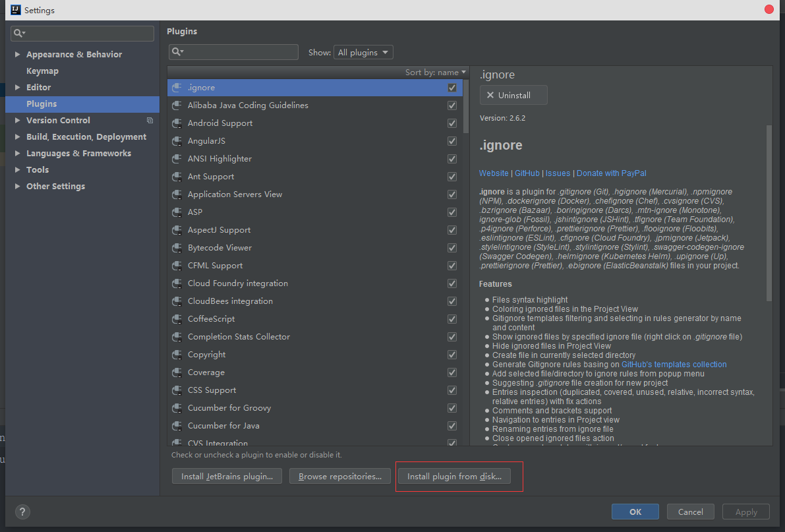The image size is (785, 532).
Task: Click the CloudBees integration plugin icon
Action: point(177,301)
